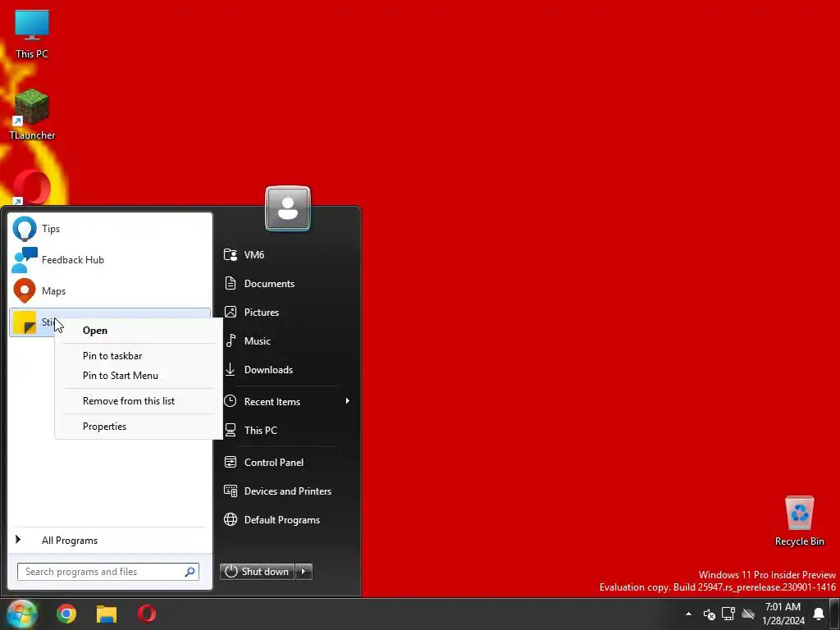840x630 pixels.
Task: Open Maps in the Start menu list
Action: point(110,291)
